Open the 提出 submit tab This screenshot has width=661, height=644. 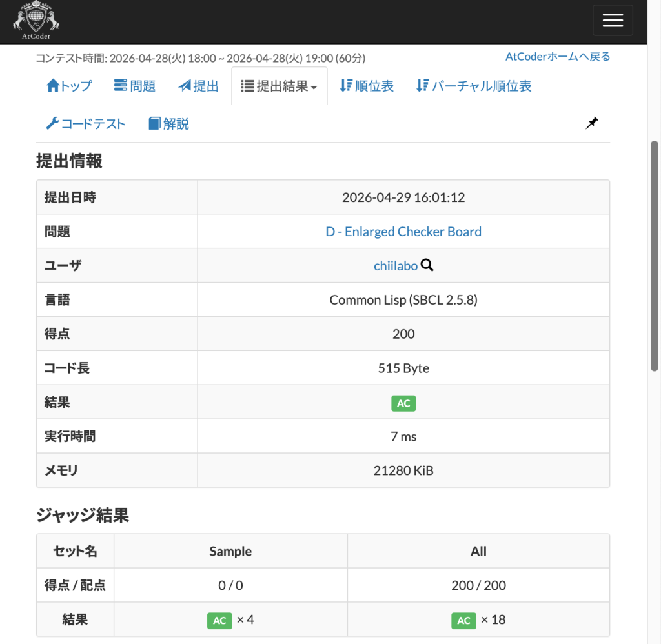pyautogui.click(x=199, y=86)
